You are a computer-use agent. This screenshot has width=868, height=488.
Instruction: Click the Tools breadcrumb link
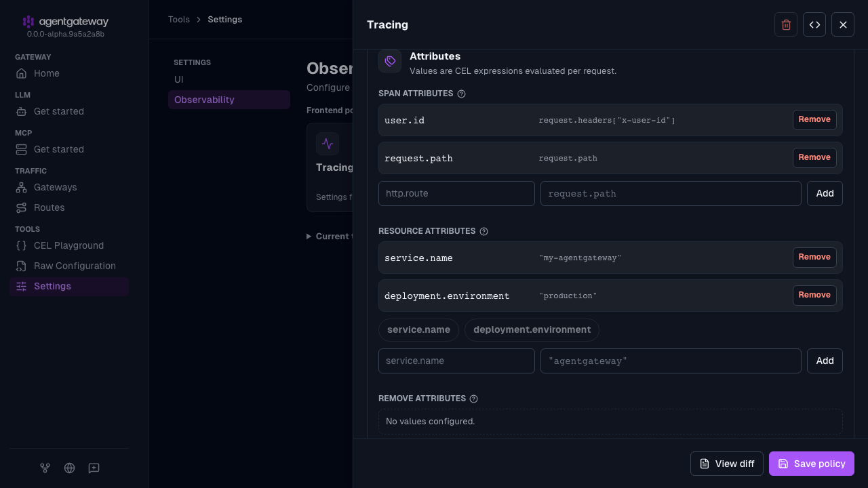click(x=179, y=20)
